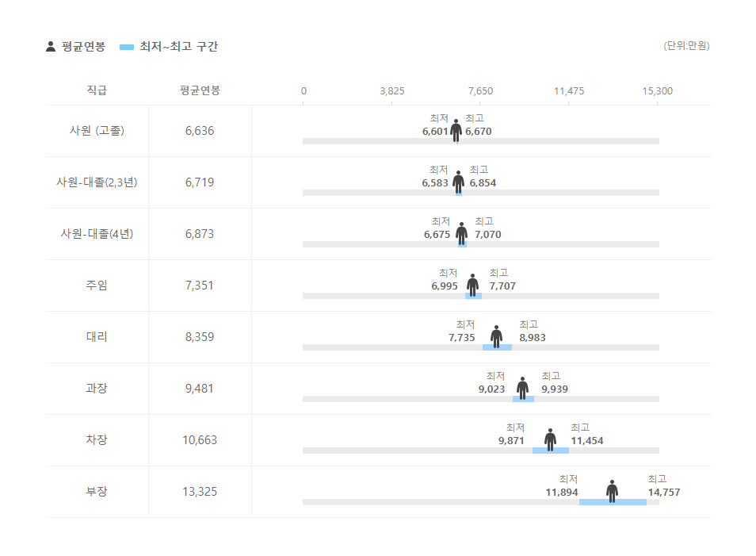The image size is (756, 556).
Task: Click the person icon in the 사원-대졸(2,3년) row
Action: [x=459, y=182]
